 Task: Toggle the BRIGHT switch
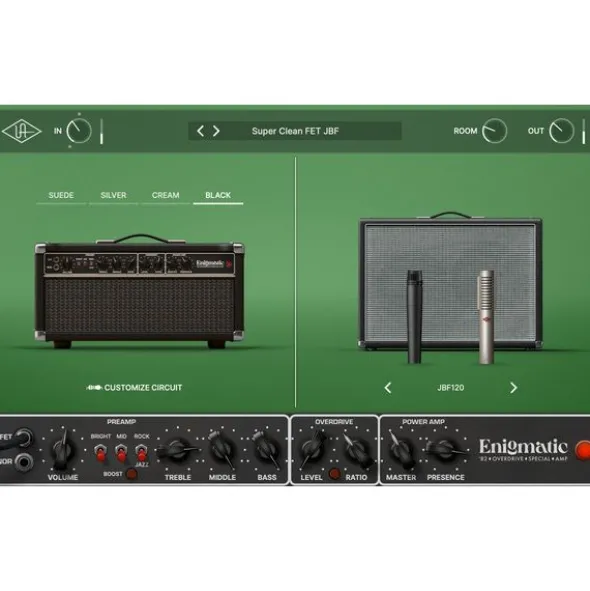(100, 452)
